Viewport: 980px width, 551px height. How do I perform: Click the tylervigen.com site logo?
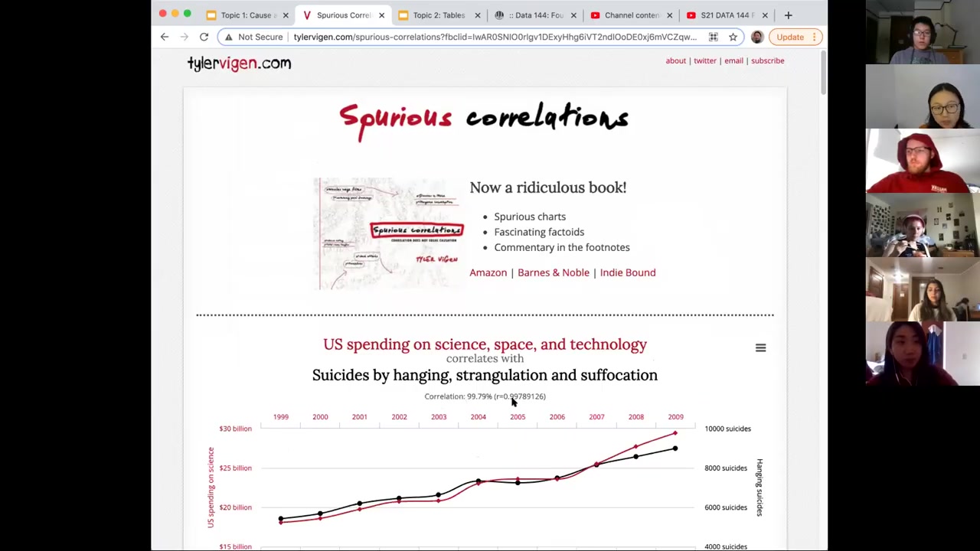(x=239, y=64)
